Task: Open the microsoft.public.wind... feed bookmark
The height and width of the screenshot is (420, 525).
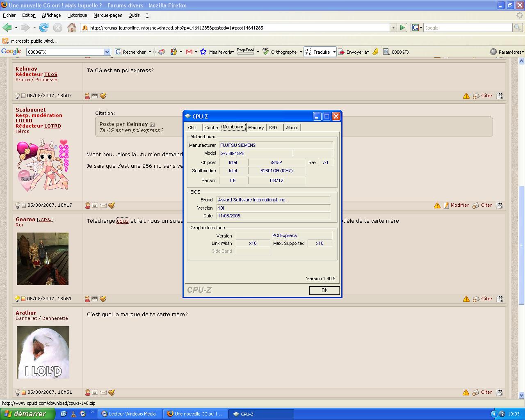Action: pos(30,41)
